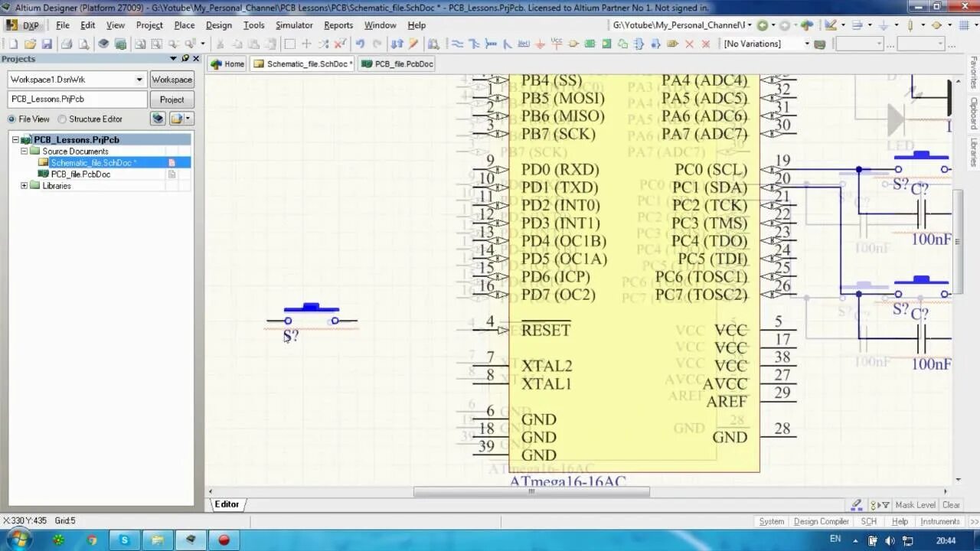Click the Fit all objects zoom icon
Screen dimensions: 980x551
pos(140,44)
